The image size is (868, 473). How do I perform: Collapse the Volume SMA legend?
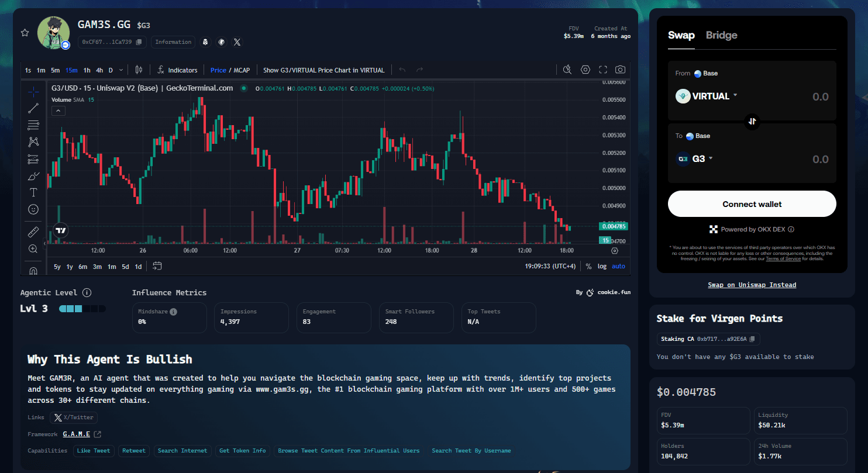[59, 111]
